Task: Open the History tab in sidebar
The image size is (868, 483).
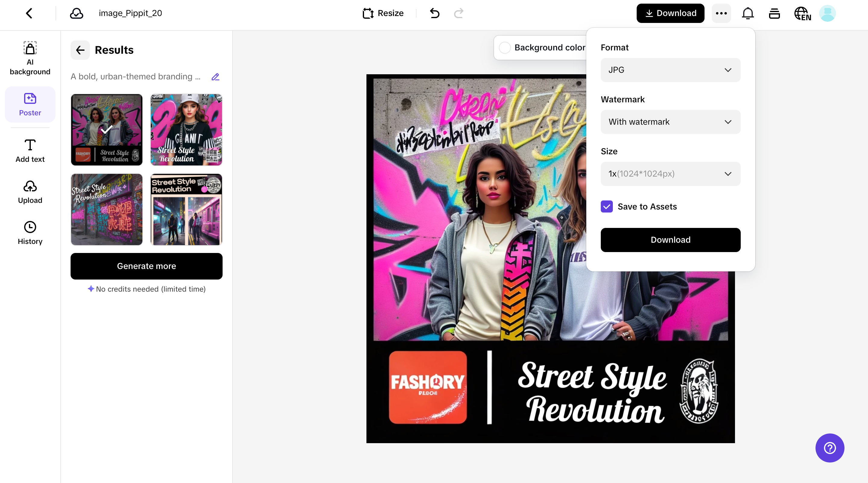Action: (30, 233)
